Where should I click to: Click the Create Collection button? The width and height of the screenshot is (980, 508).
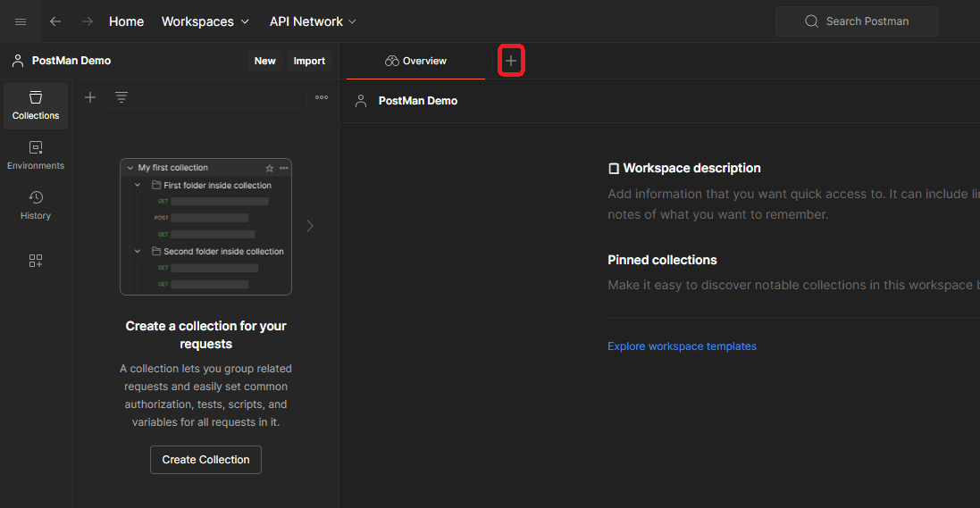point(205,460)
